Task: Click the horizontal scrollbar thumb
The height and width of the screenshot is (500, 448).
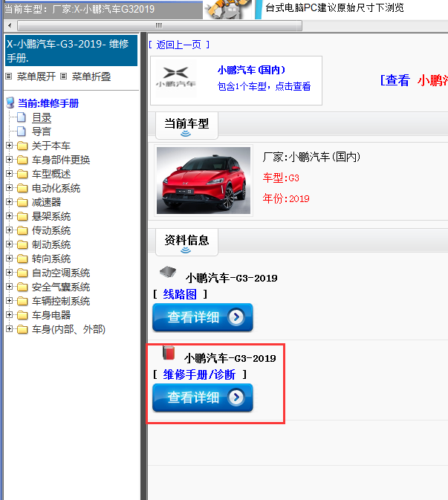Action: pyautogui.click(x=160, y=25)
